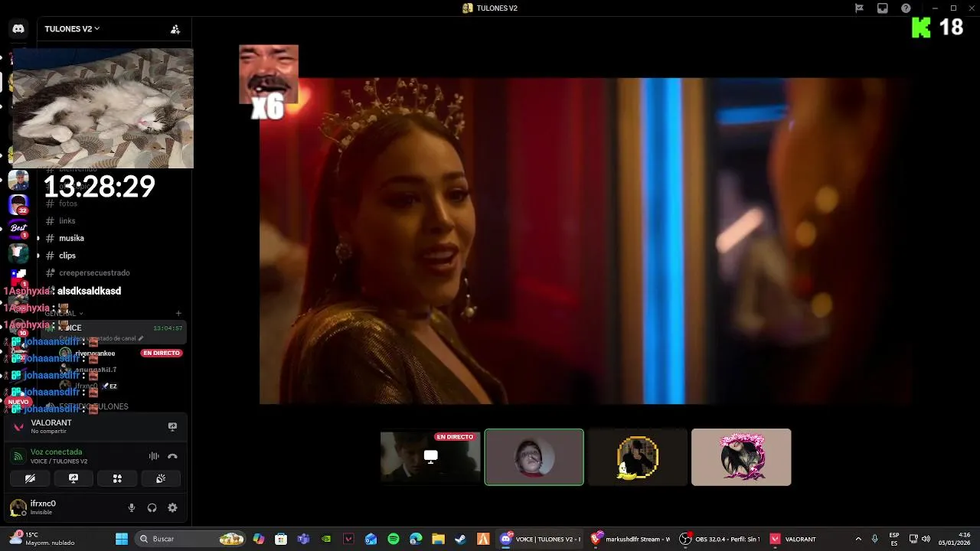Disconnect from the voice channel
This screenshot has height=551, width=980.
pos(172,456)
